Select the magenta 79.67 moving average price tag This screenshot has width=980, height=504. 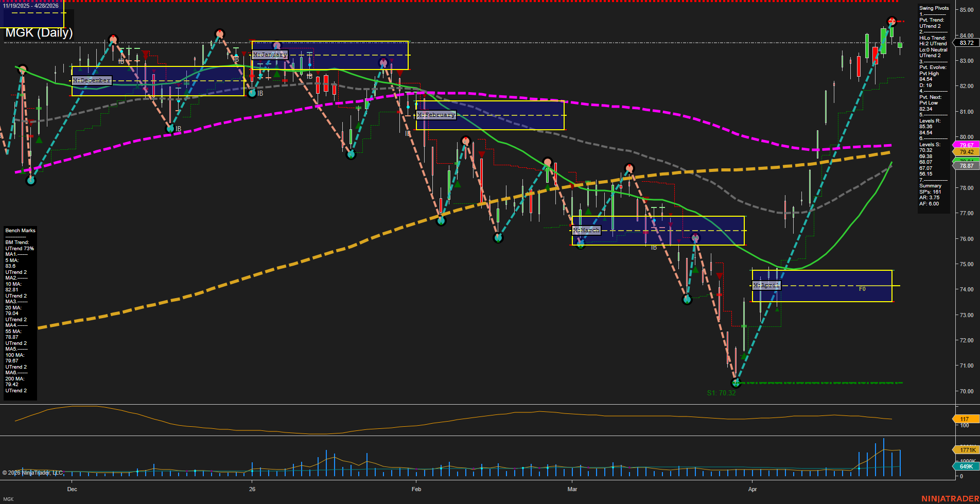tap(966, 145)
